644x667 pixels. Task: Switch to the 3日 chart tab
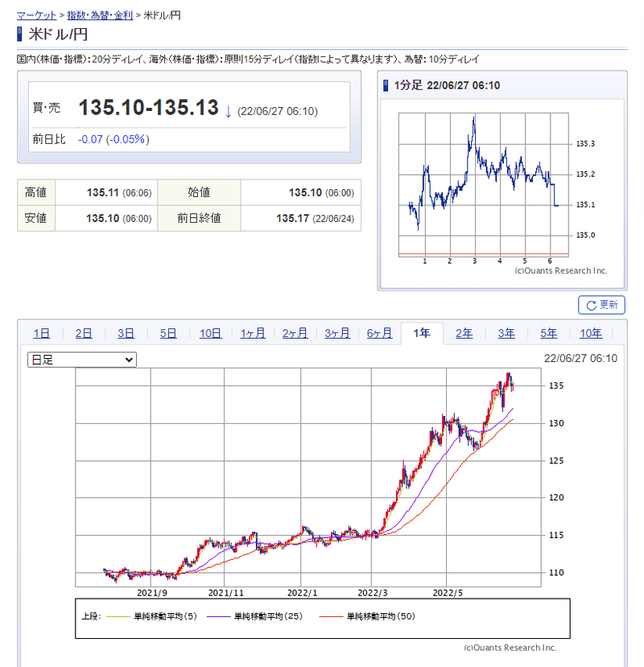pos(126,333)
